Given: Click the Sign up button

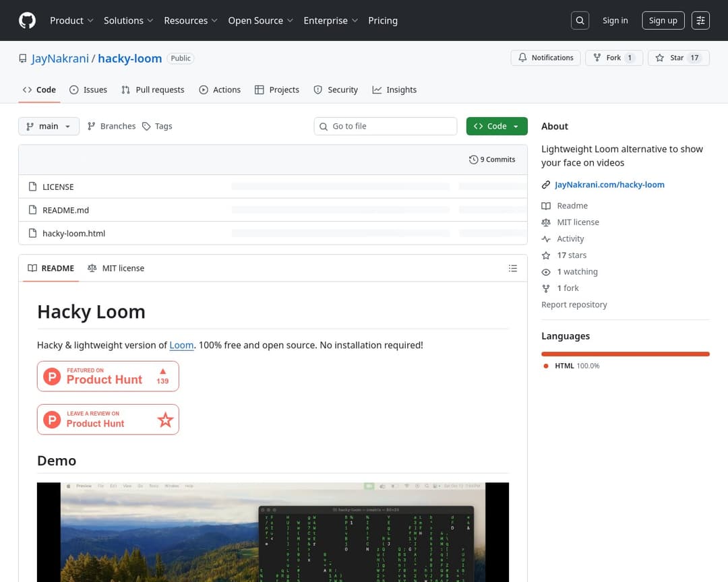Looking at the screenshot, I should [x=663, y=20].
